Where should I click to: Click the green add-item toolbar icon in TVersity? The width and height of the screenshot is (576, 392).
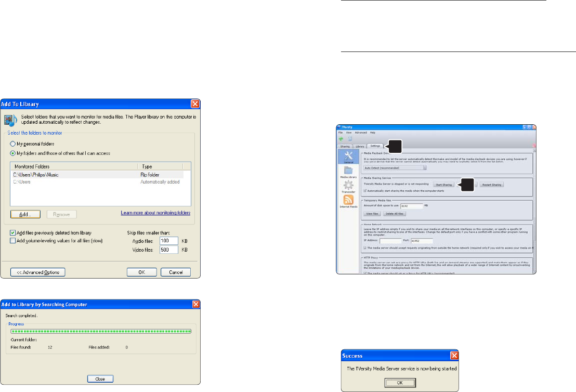341,139
